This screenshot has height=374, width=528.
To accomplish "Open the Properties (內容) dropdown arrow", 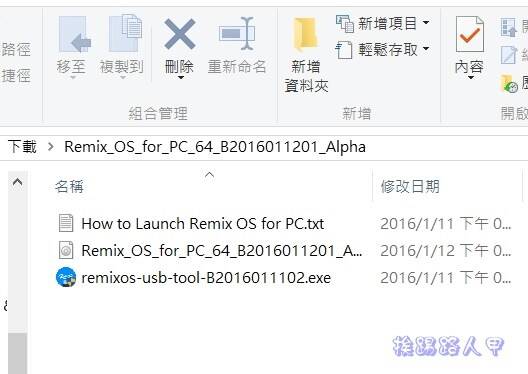I will 471,78.
